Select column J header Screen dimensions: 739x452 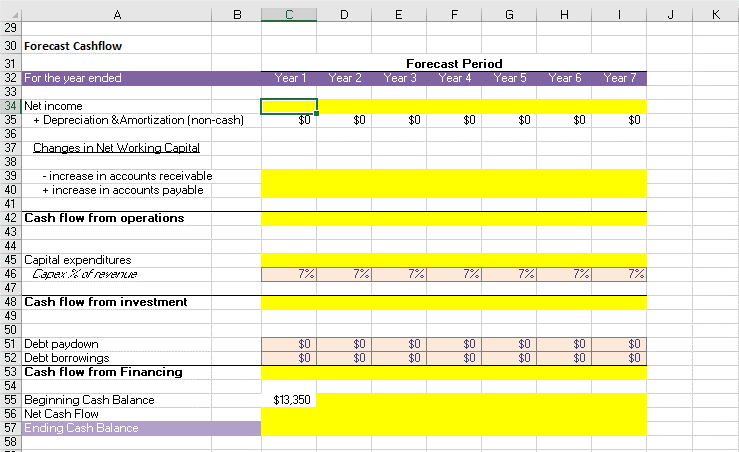pos(670,15)
